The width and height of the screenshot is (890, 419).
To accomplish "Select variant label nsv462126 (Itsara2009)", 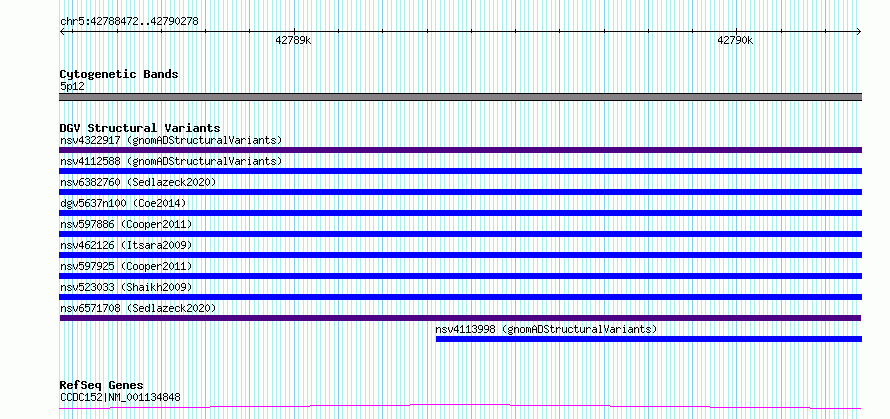I will 126,245.
